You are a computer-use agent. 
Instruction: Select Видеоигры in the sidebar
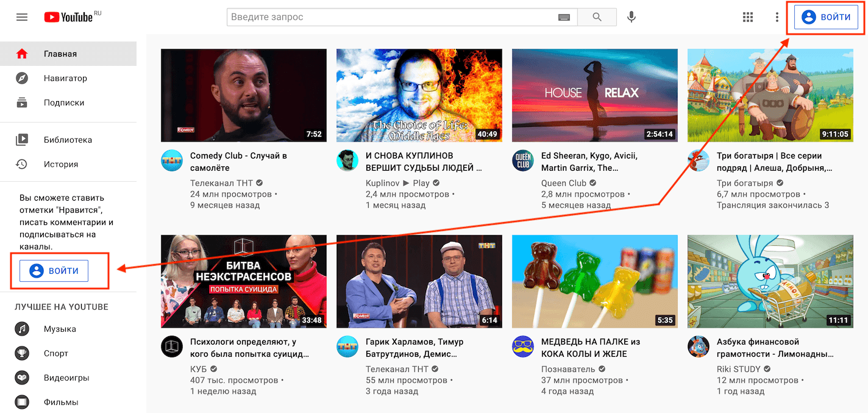pos(68,378)
